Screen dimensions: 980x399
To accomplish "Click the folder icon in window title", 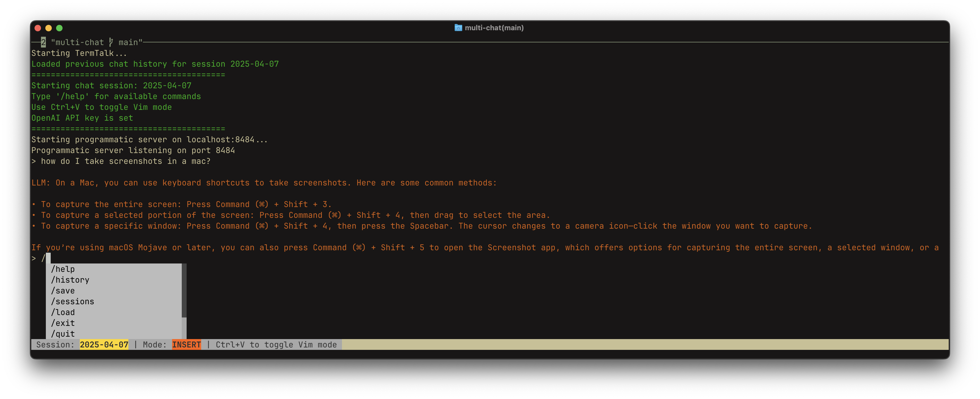I will [x=458, y=28].
